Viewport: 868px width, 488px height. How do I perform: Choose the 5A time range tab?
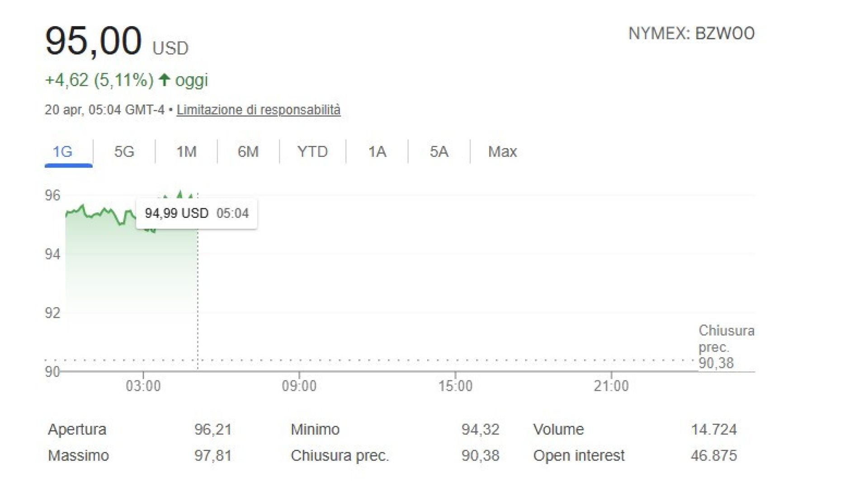439,152
